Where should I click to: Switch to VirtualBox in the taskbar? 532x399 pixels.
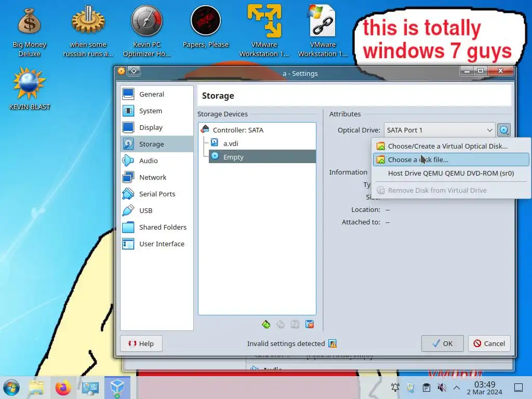click(117, 388)
